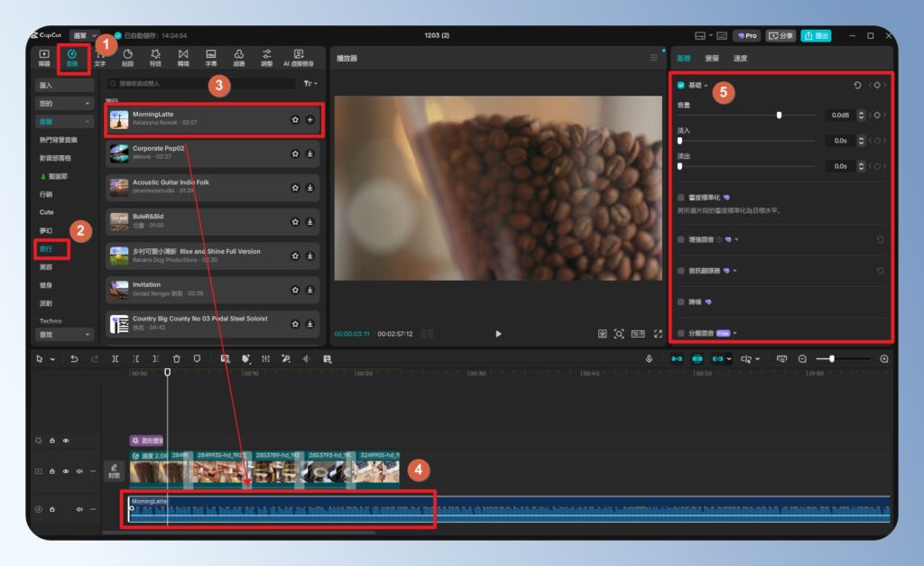Click the split clip scissors icon in timeline toolbar

point(115,358)
